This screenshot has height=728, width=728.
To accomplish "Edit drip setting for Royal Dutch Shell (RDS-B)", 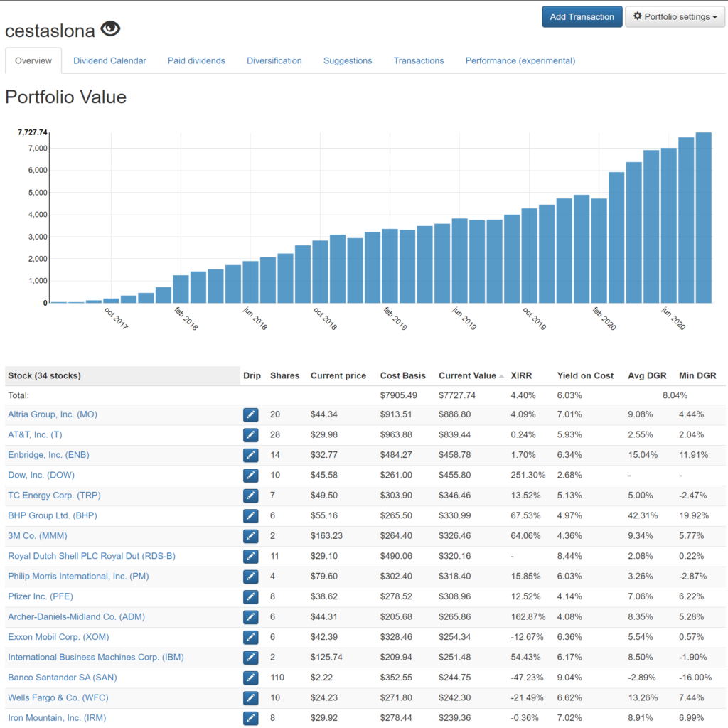I will [x=251, y=556].
